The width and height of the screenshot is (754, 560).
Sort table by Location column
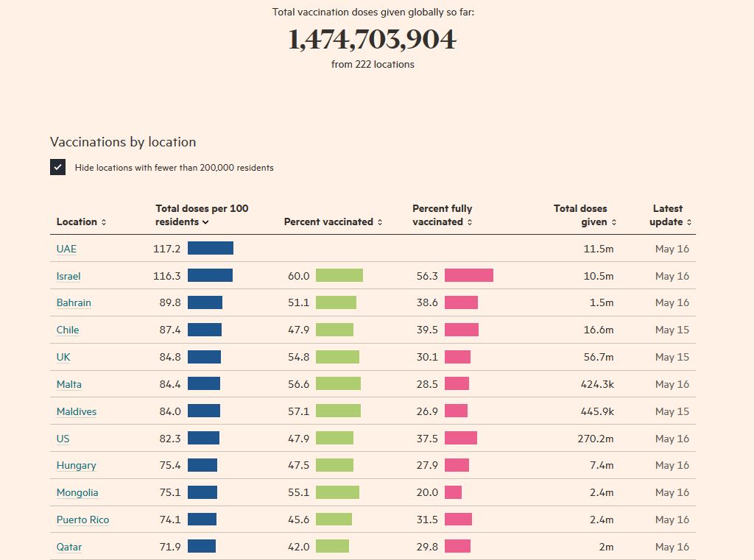pos(81,222)
